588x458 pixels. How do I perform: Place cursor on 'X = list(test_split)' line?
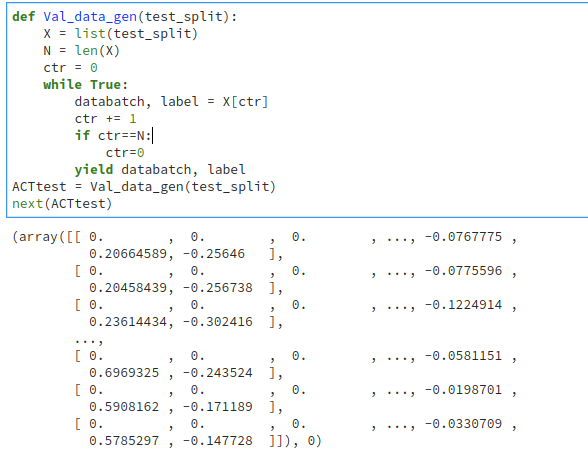pyautogui.click(x=120, y=34)
